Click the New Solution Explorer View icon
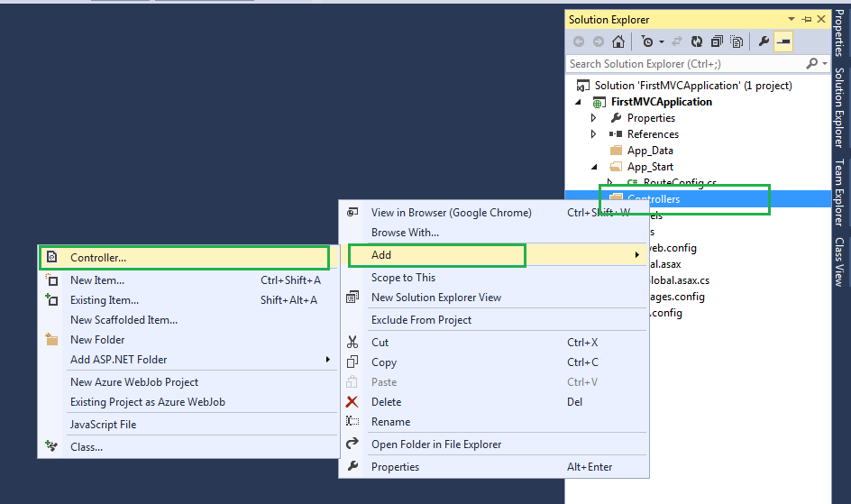Screen dimensions: 851x504 coord(352,298)
